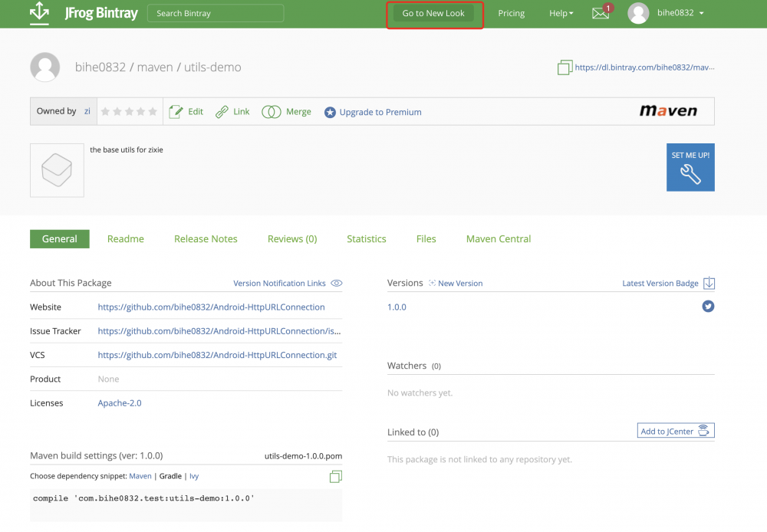Image resolution: width=767 pixels, height=532 pixels.
Task: Open the Files tab
Action: coord(426,238)
